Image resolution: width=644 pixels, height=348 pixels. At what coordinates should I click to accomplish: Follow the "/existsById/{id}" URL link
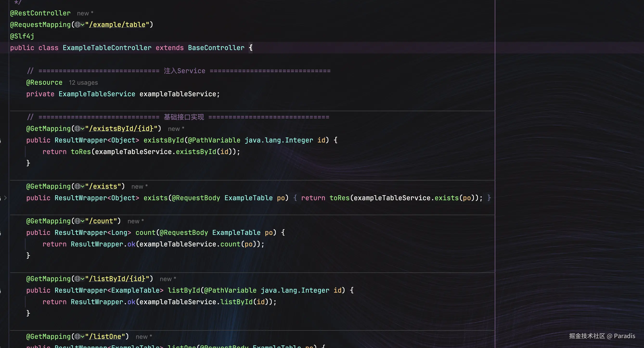[x=121, y=129]
